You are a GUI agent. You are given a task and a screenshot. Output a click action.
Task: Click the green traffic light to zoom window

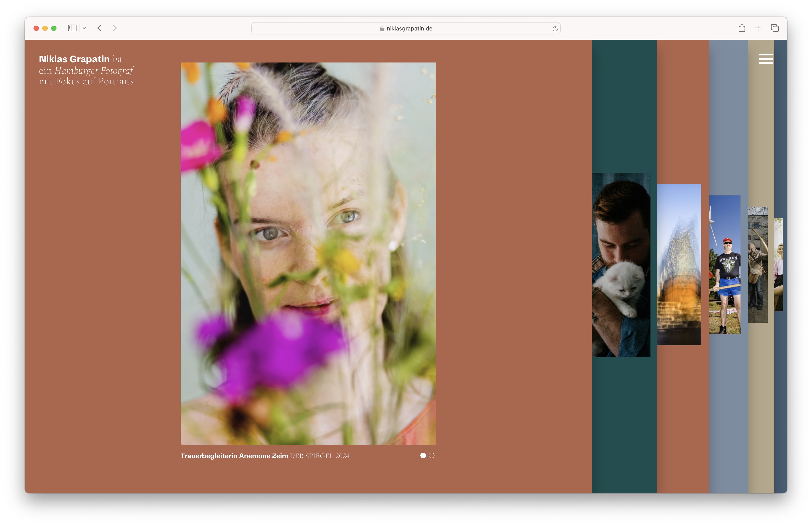tap(54, 28)
